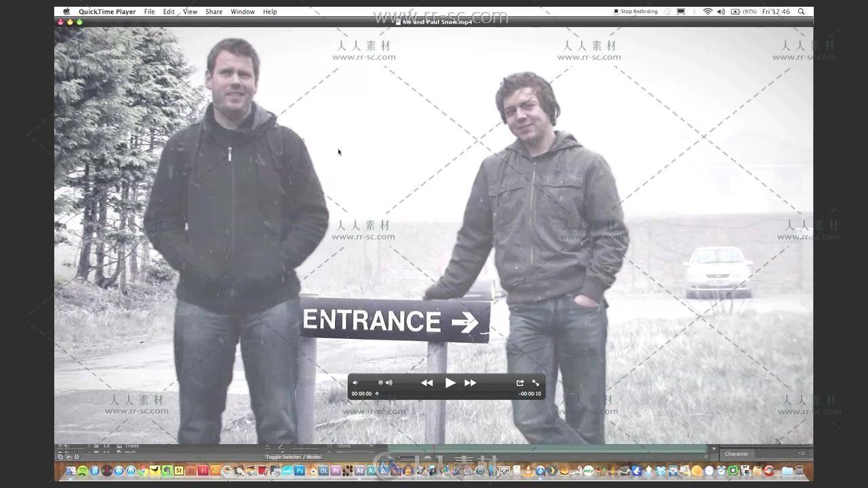868x488 pixels.
Task: Click the fast-forward button
Action: 471,383
